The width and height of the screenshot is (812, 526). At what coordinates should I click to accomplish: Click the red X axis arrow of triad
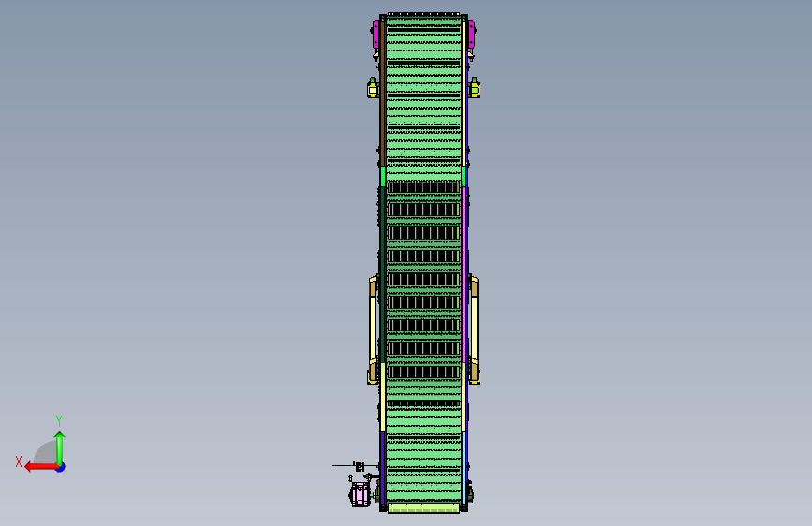41,467
